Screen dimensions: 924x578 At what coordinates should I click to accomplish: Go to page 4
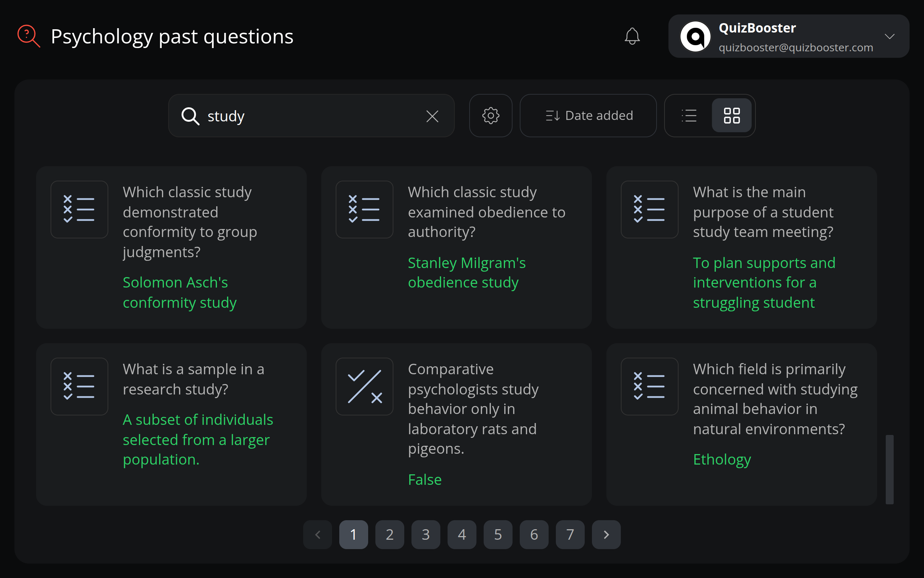point(462,534)
